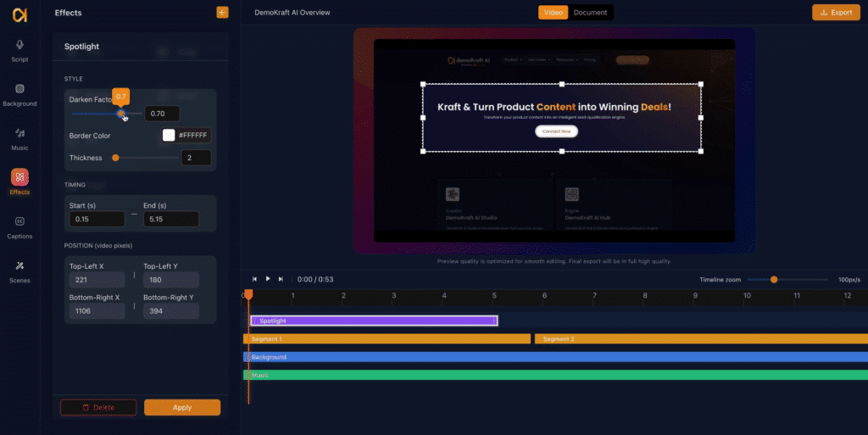Click the Export button
This screenshot has height=435, width=868.
(836, 13)
